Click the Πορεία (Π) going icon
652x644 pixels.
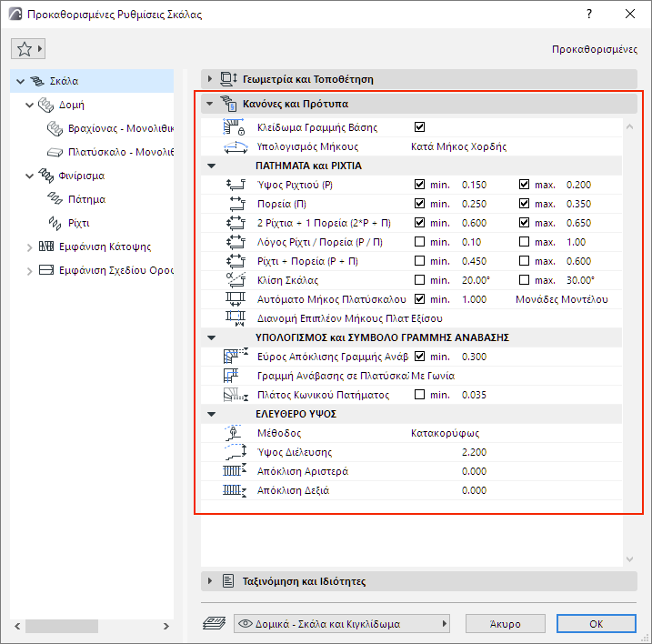pos(237,204)
